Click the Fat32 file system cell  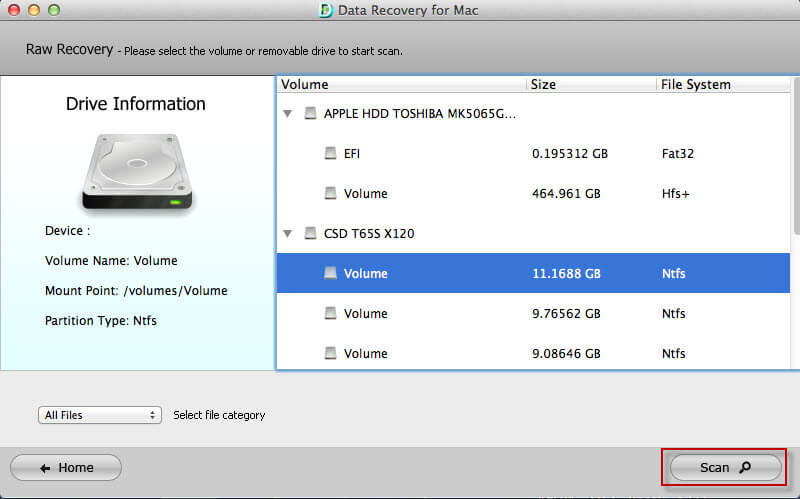click(678, 154)
